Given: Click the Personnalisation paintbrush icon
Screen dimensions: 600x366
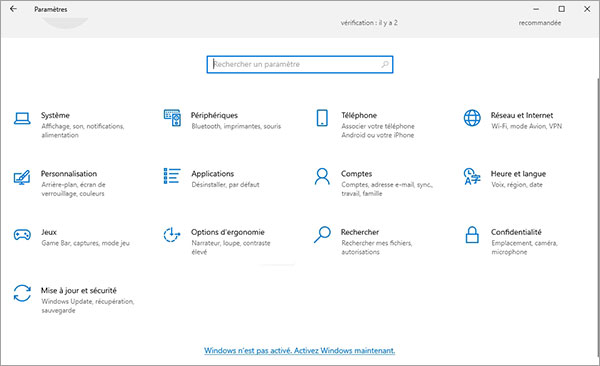Looking at the screenshot, I should tap(22, 178).
